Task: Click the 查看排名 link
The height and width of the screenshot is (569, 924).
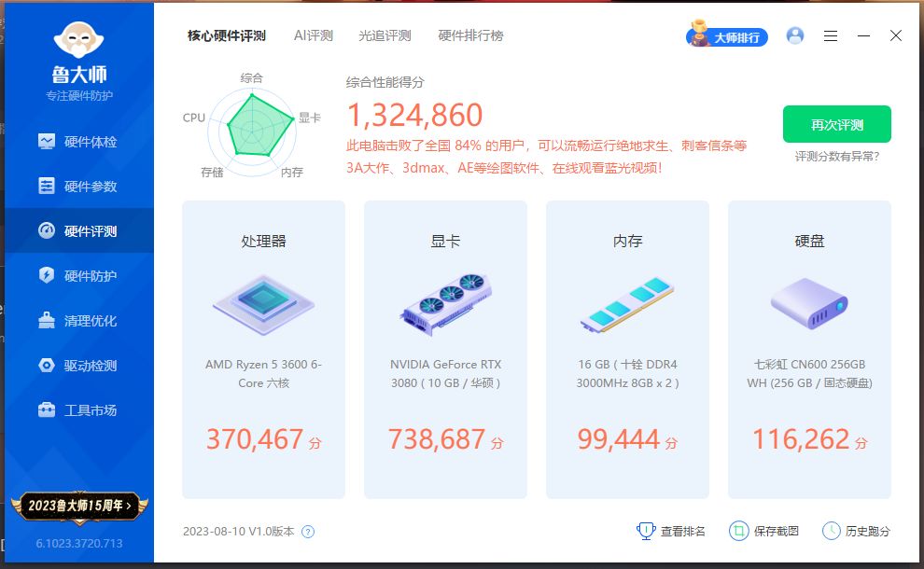Action: tap(683, 532)
